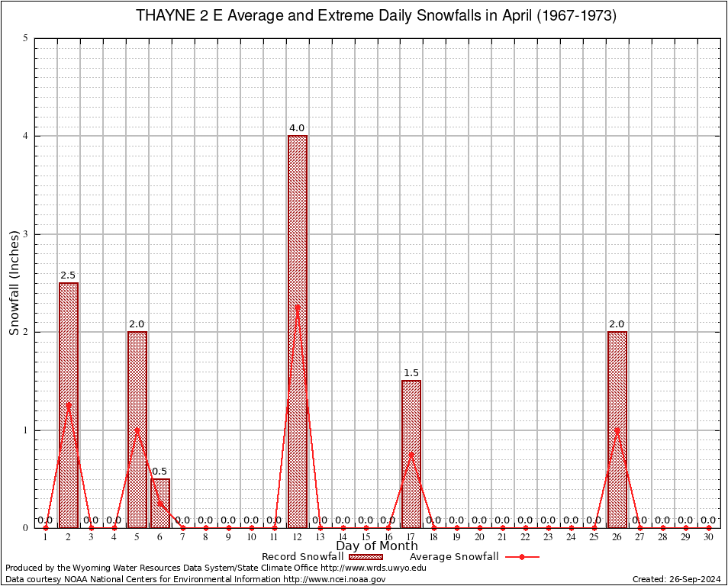Screen dimensions: 728x586
Task: Click the Average Snowfall legend line marker
Action: [521, 557]
